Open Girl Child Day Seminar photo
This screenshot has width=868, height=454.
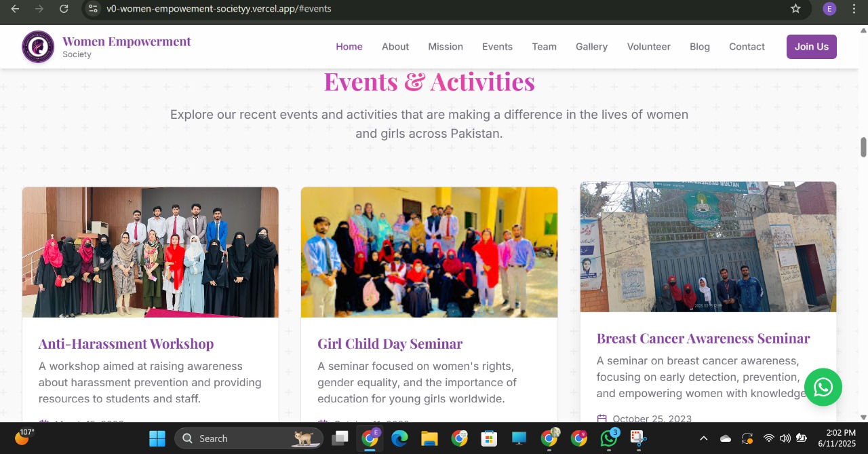pyautogui.click(x=429, y=252)
